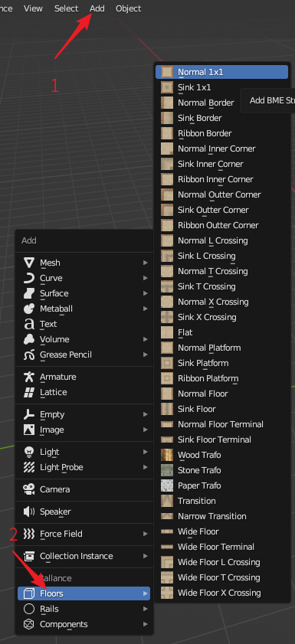Click the Paper Trafo texture icon

tap(167, 485)
